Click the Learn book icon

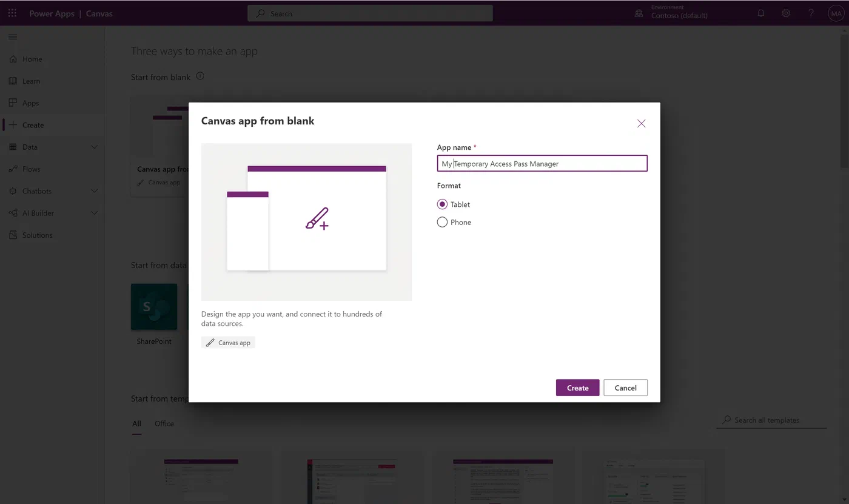point(13,81)
